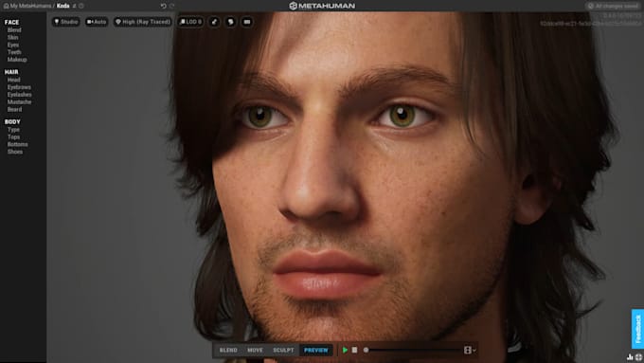Open Eyelashes hair settings
This screenshot has height=363, width=644.
click(x=19, y=95)
